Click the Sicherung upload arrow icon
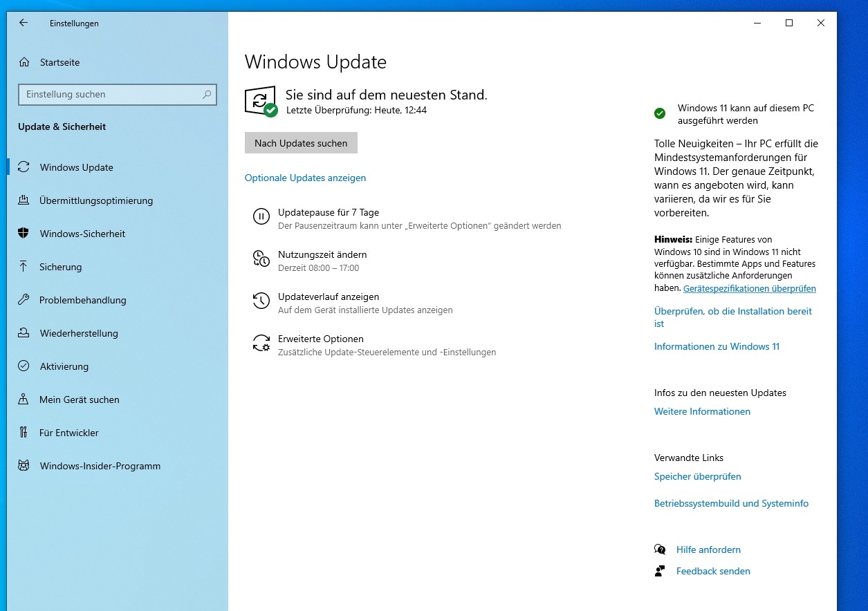Viewport: 868px width, 611px height. 24,267
